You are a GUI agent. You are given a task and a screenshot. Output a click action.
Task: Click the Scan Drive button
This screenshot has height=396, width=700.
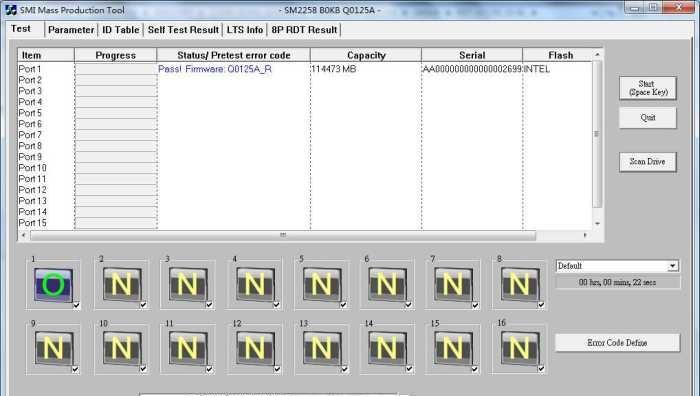(647, 162)
